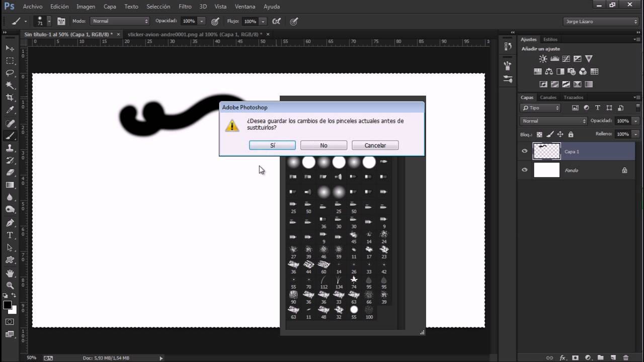Open the Archivo menu
The image size is (644, 362).
(33, 7)
